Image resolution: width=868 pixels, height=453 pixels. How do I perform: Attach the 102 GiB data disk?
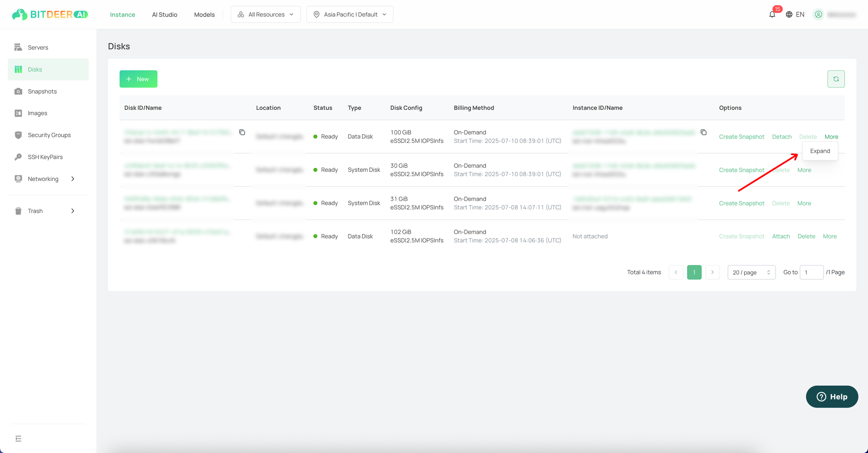click(x=781, y=236)
